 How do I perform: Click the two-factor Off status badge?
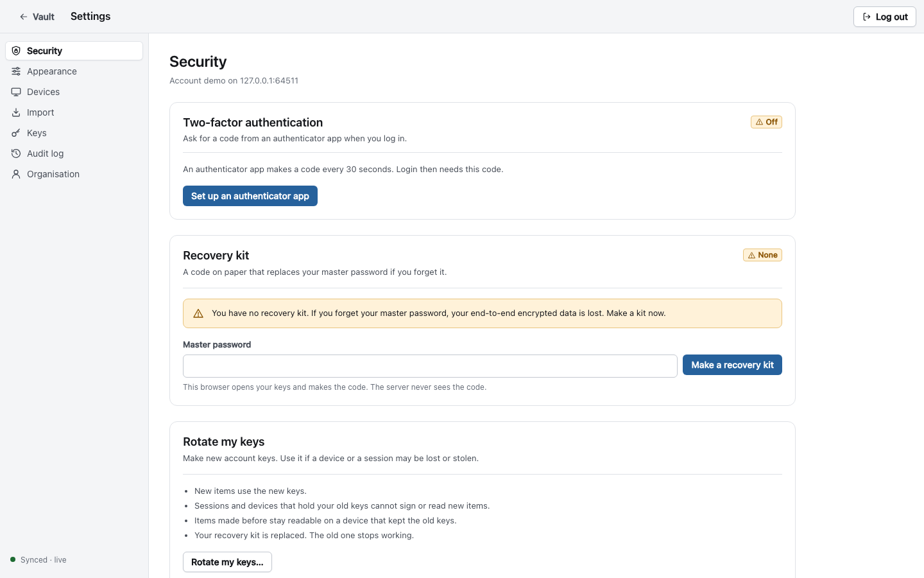[766, 122]
